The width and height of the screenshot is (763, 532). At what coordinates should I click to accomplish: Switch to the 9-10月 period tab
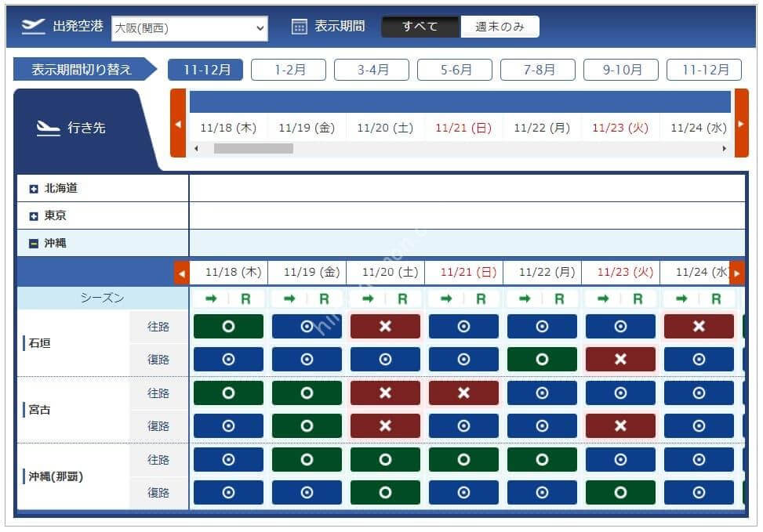pyautogui.click(x=621, y=70)
